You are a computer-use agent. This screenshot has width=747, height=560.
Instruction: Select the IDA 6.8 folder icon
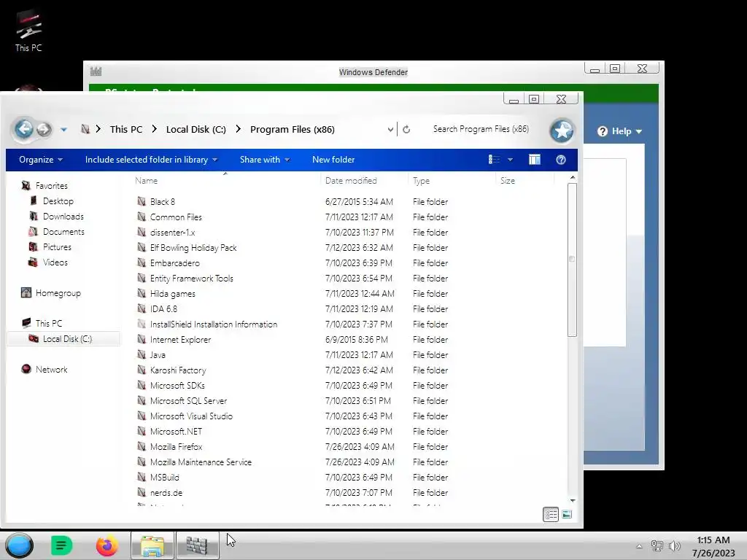tap(142, 308)
